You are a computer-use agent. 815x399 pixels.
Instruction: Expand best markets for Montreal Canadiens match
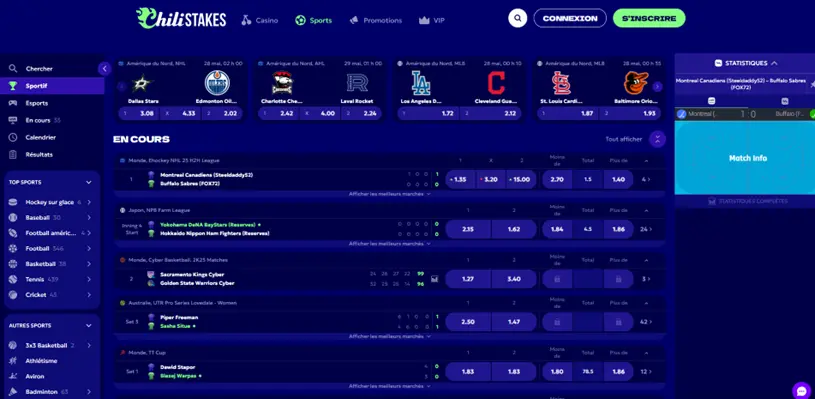coord(389,194)
